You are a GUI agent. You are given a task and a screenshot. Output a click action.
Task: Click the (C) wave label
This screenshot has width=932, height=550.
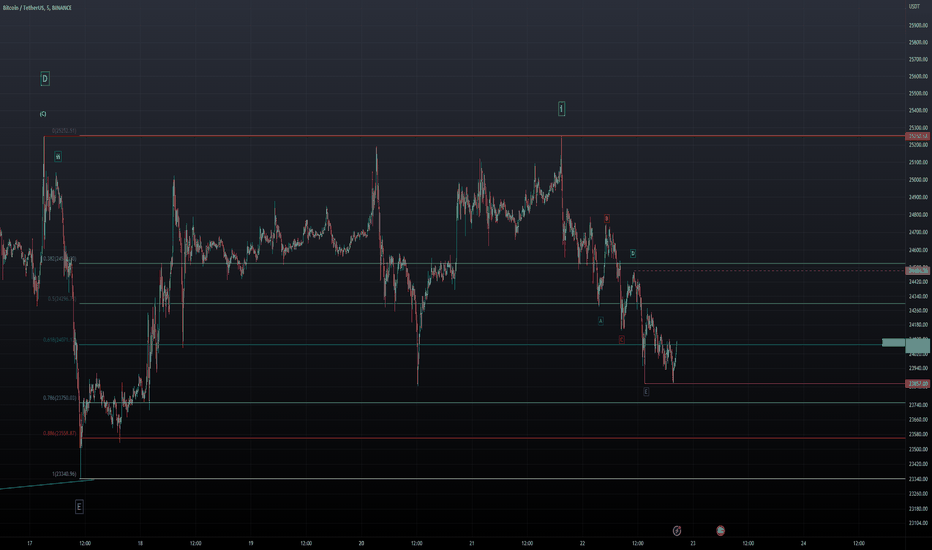[43, 114]
